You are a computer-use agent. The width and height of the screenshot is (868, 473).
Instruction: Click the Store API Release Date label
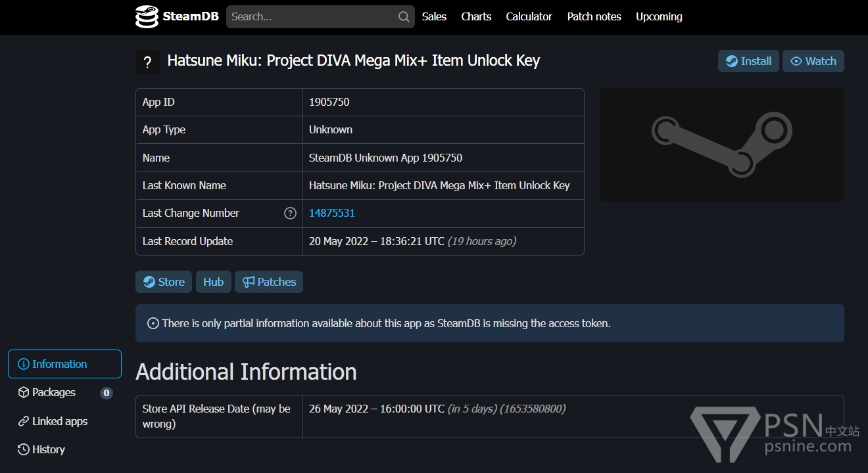(216, 417)
